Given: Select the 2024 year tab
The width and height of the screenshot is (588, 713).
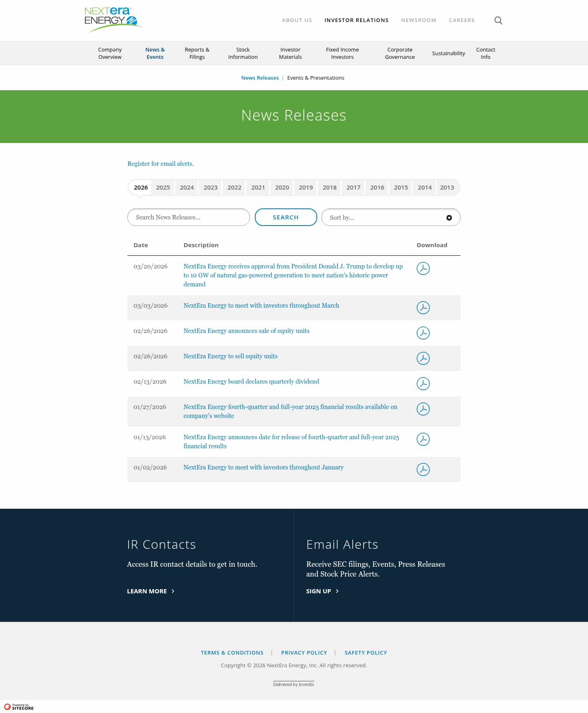Looking at the screenshot, I should [187, 188].
